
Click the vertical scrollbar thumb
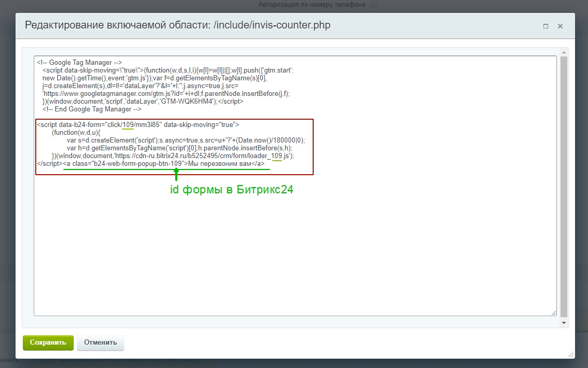564,187
